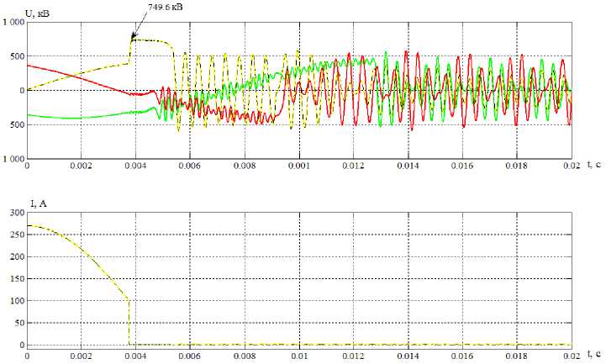Select 0.008 tick label under the voltage chart

click(x=245, y=166)
